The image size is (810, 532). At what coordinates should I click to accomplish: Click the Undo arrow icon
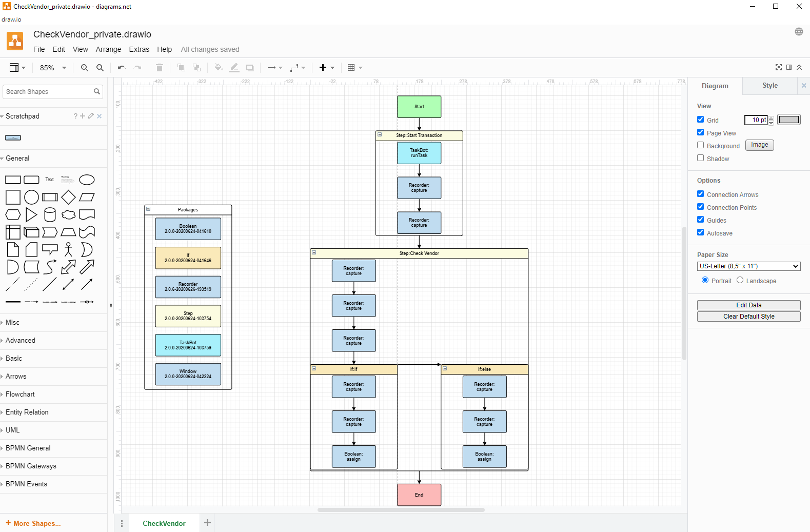click(122, 68)
